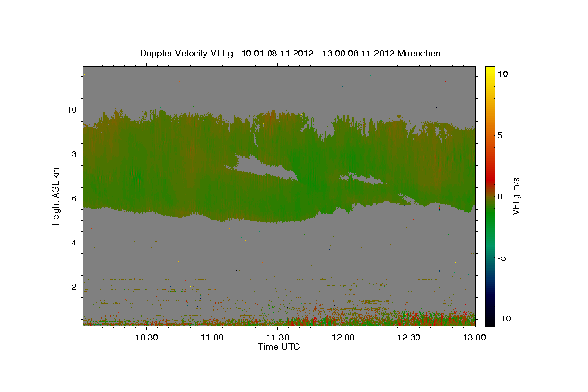
Task: Click the height axis label 2
Action: pyautogui.click(x=75, y=287)
